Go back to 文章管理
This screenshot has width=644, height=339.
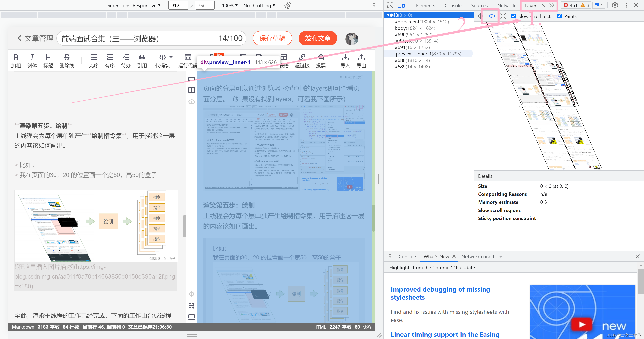click(35, 38)
